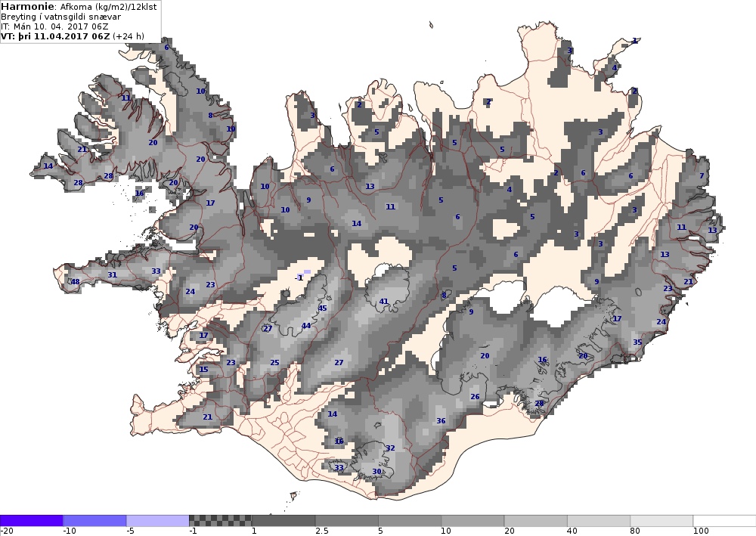Image resolution: width=756 pixels, height=536 pixels.
Task: Click the dark blue -20 to -10 legend swatch
Action: tap(31, 521)
